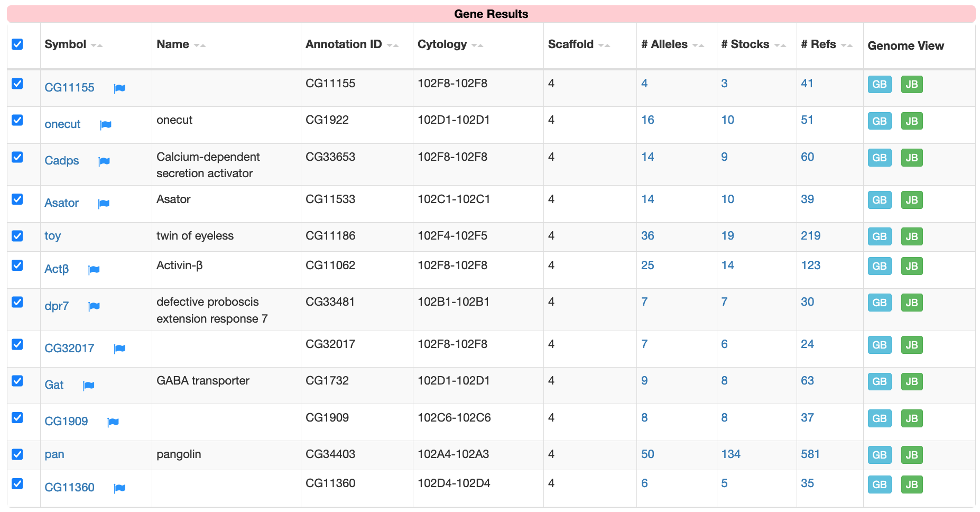Click the flag icon next to CG32017
The image size is (980, 512).
[x=119, y=349]
